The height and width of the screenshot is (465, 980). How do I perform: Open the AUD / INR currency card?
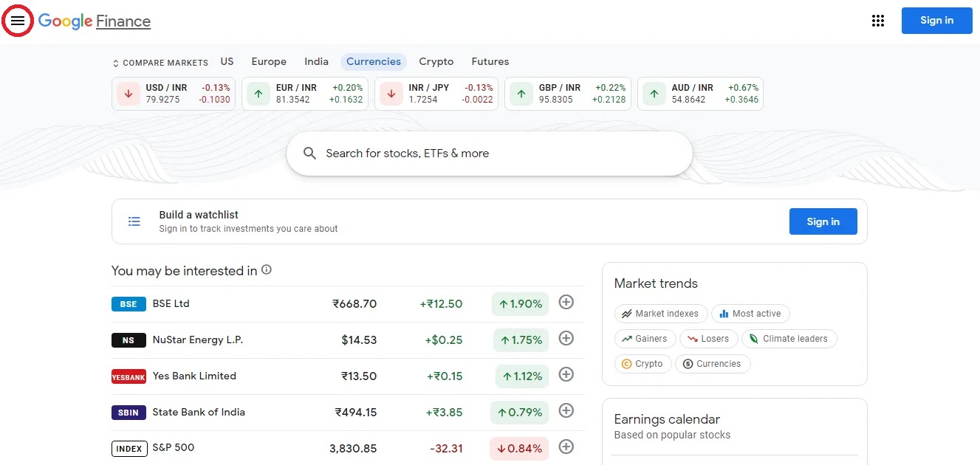(x=700, y=94)
